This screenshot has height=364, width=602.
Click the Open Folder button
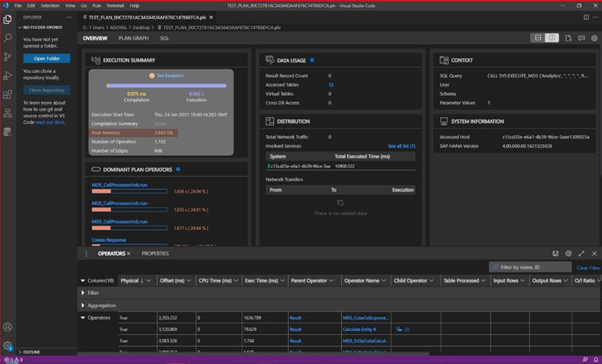47,58
